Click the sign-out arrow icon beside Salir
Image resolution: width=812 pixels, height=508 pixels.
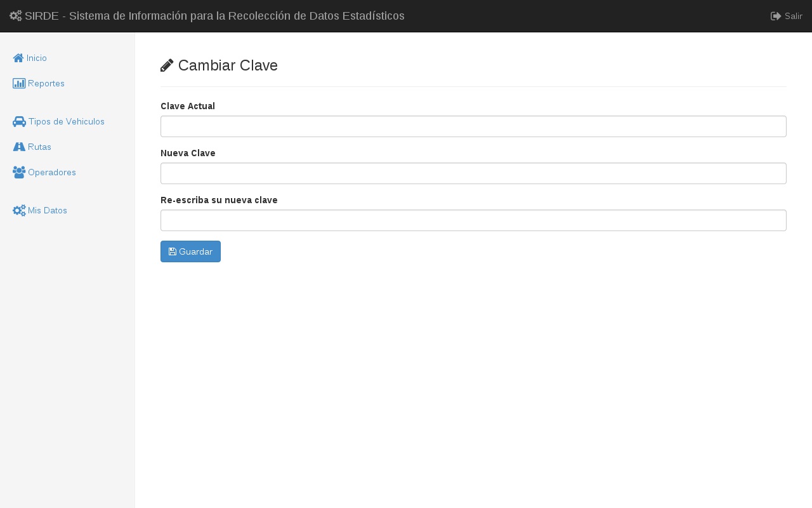pos(776,16)
